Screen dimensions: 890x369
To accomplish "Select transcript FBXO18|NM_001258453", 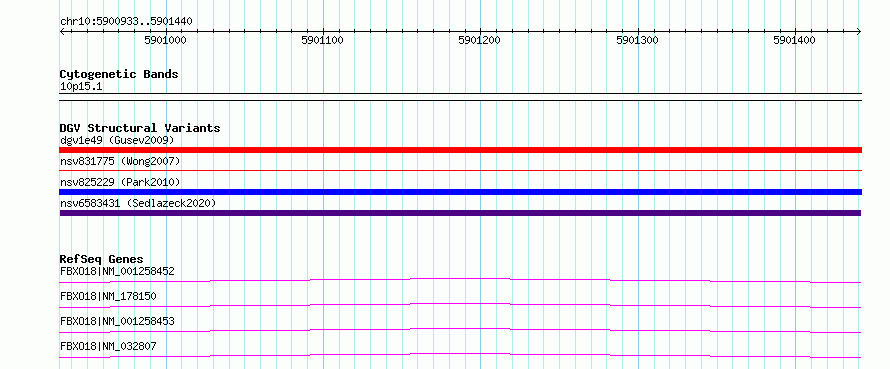I will click(x=117, y=321).
